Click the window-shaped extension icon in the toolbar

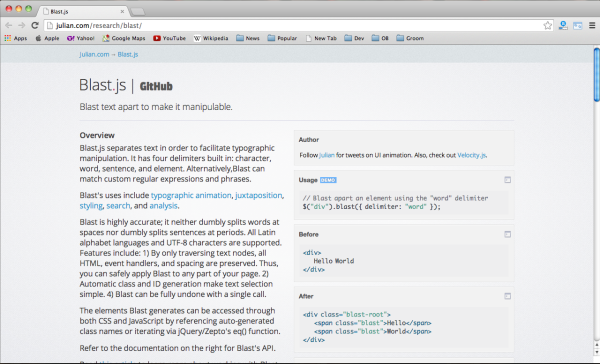(x=577, y=26)
